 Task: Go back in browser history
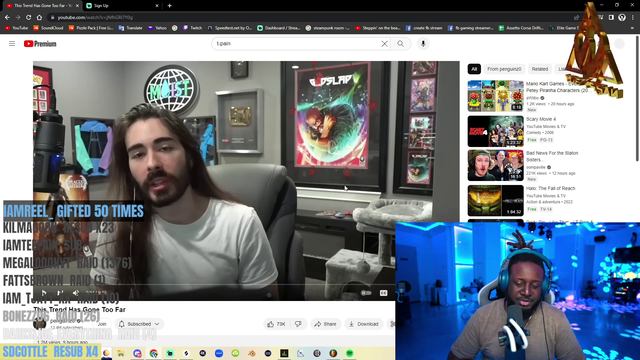(7, 18)
